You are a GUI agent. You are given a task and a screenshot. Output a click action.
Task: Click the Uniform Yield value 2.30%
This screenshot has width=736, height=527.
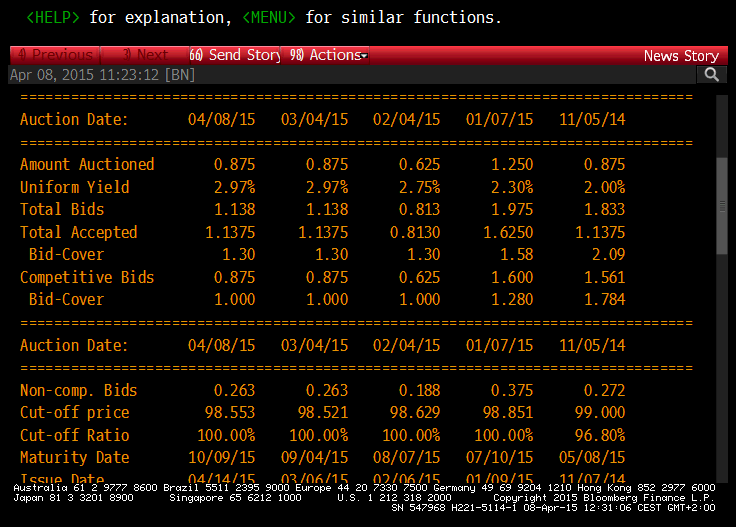512,187
